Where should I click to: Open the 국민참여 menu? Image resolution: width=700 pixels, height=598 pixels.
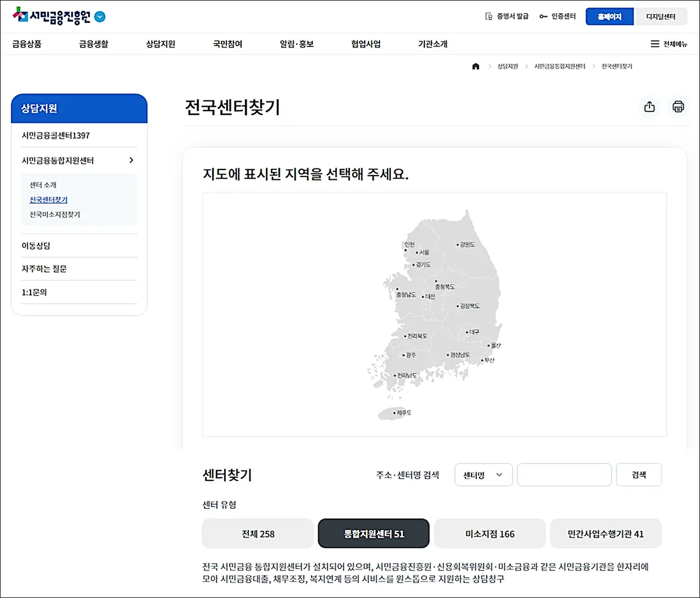coord(227,44)
